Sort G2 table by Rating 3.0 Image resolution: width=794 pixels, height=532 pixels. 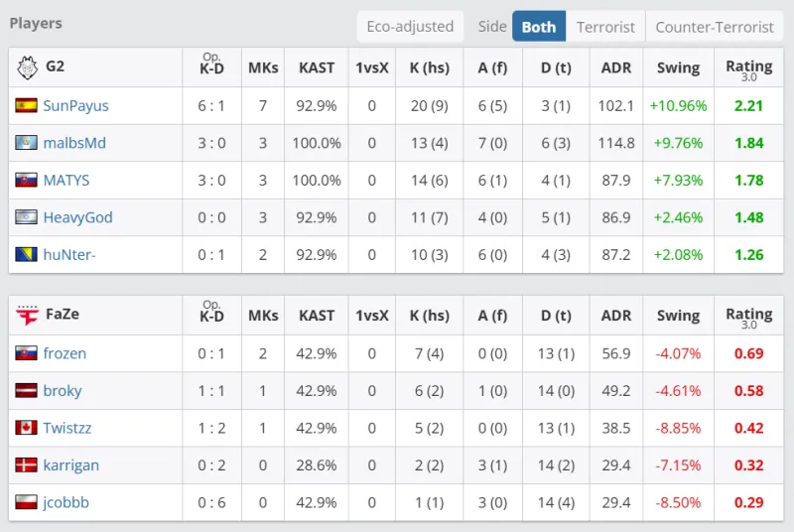pyautogui.click(x=748, y=68)
